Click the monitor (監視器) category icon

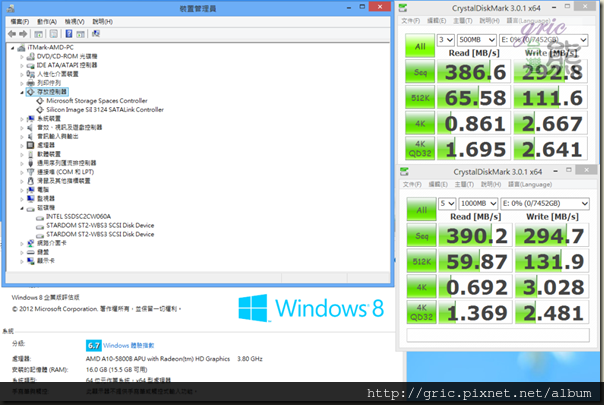click(30, 198)
